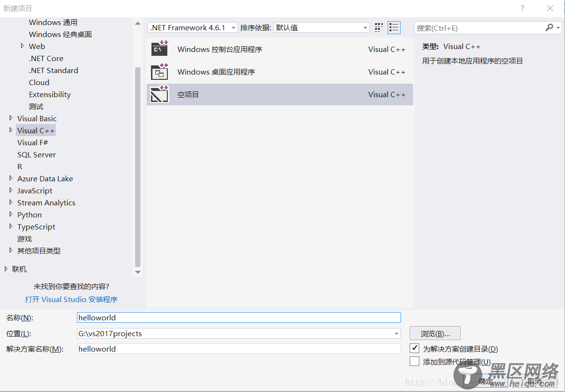The image size is (565, 392).
Task: Close the 新建项目 dialog
Action: click(550, 8)
